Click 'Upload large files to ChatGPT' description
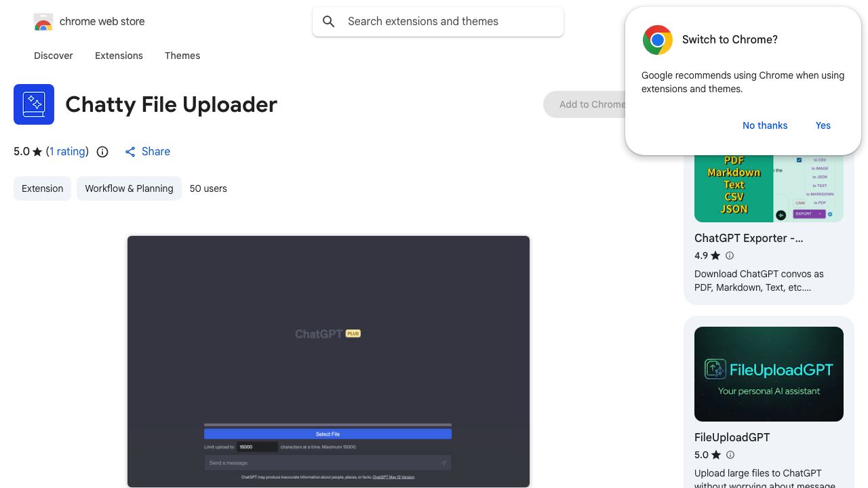Viewport: 868px width, 488px height. point(765,477)
